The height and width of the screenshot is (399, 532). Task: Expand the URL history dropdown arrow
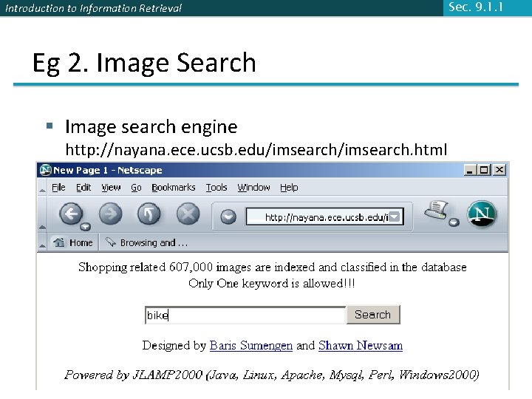click(x=395, y=216)
